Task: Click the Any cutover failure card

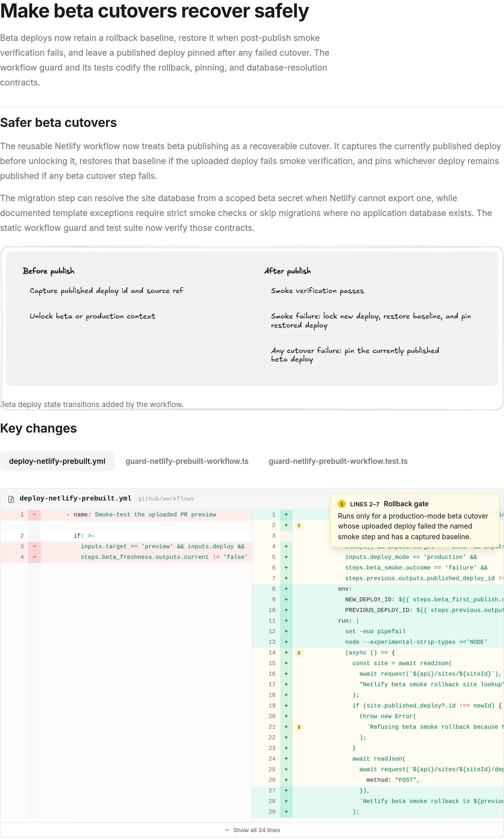Action: (372, 355)
